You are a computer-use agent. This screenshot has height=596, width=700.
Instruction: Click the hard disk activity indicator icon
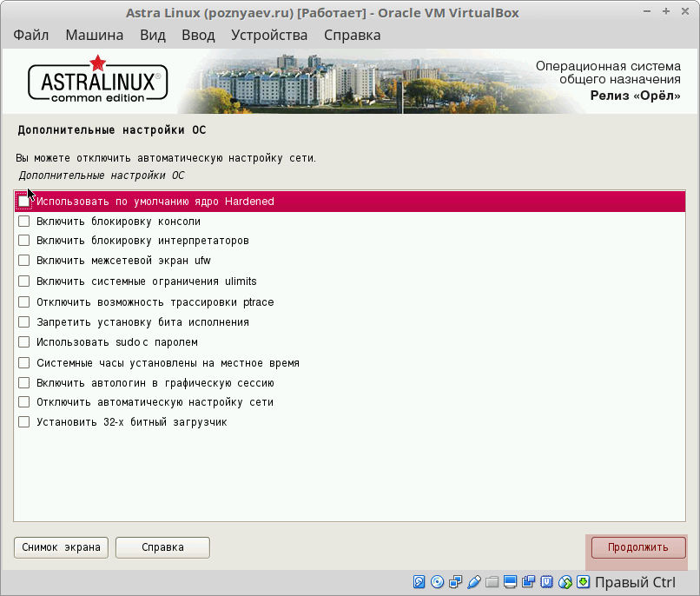(x=419, y=582)
